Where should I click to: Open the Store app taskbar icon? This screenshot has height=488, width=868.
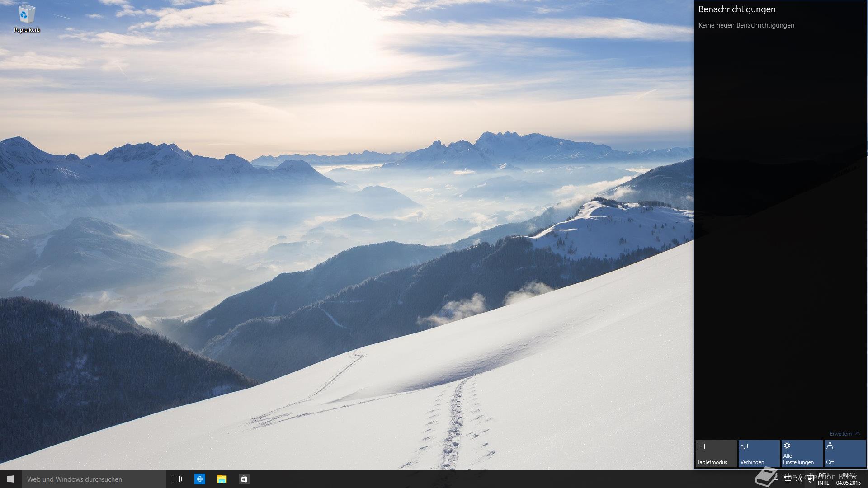click(244, 479)
